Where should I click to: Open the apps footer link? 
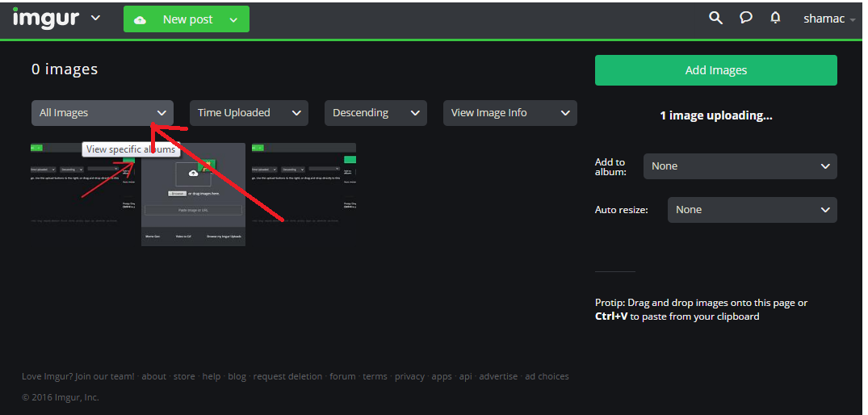pyautogui.click(x=442, y=376)
